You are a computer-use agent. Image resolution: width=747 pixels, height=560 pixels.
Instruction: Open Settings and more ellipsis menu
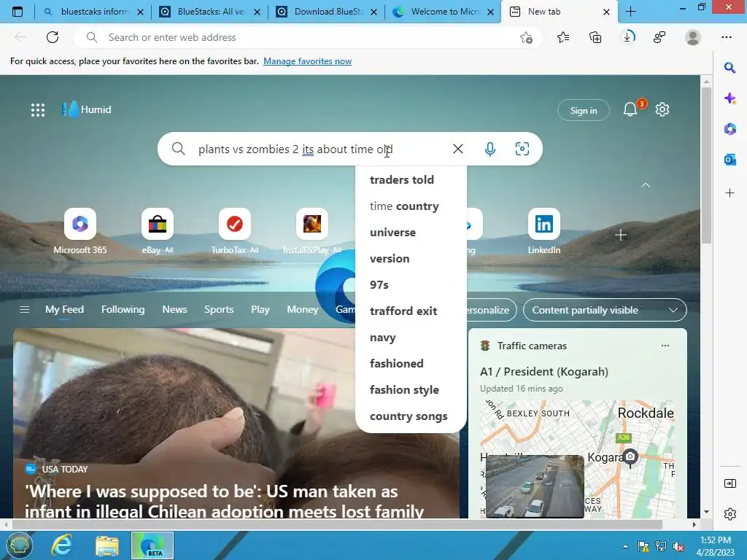tap(726, 37)
